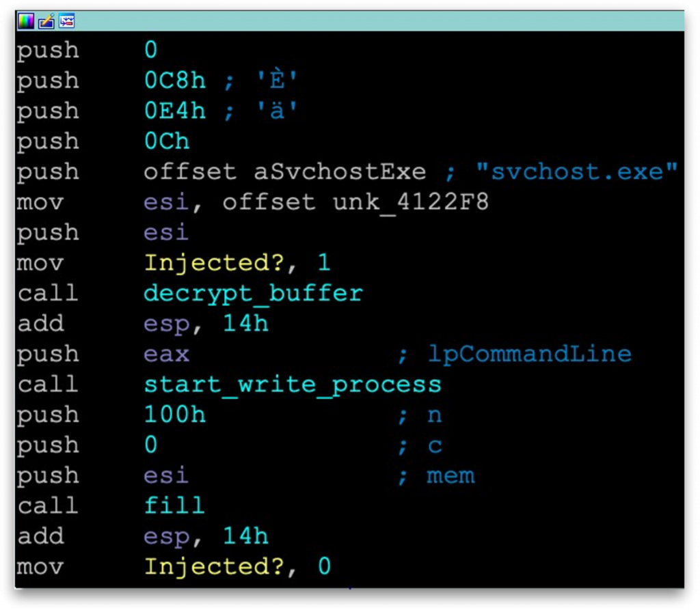This screenshot has height=612, width=700.
Task: Click the 0Ch operand
Action: (166, 141)
